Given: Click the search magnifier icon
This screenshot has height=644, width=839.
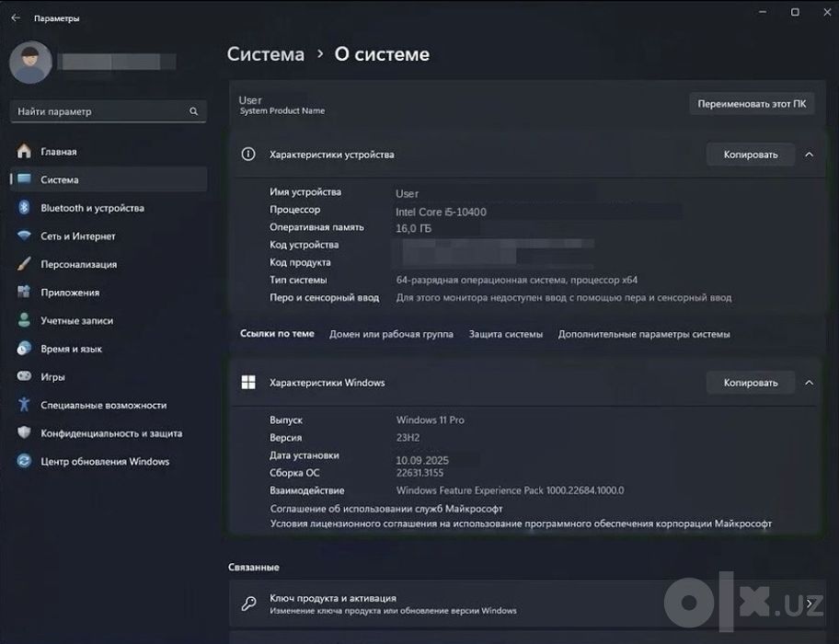Looking at the screenshot, I should click(194, 111).
